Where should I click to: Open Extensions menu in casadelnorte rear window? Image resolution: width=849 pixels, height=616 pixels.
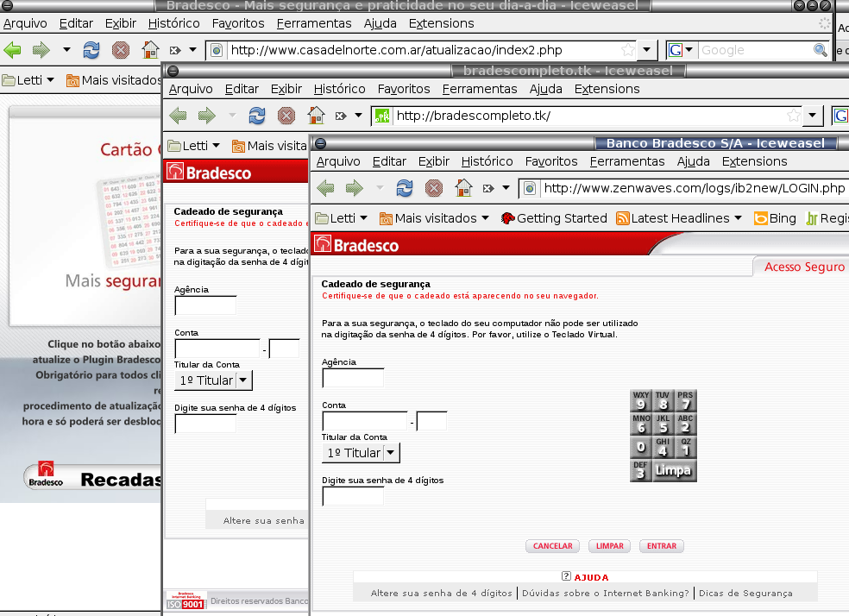tap(441, 23)
